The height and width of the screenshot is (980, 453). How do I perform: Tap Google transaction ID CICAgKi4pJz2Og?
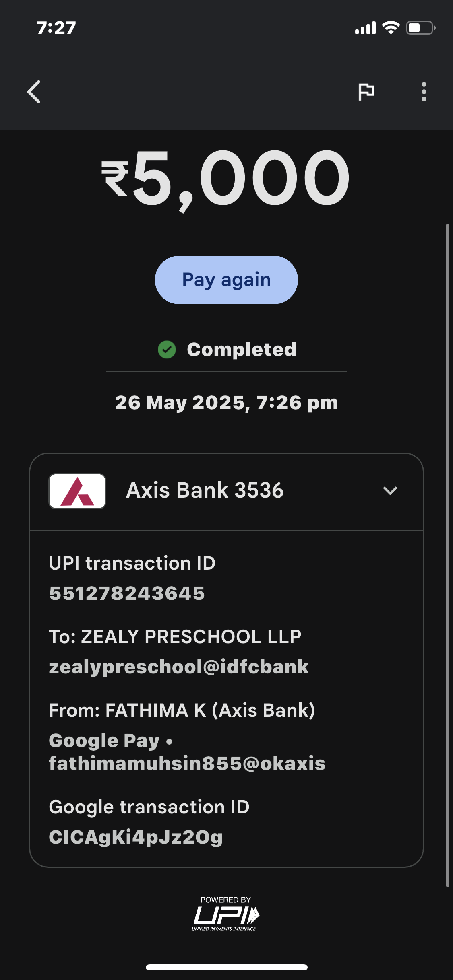pos(135,837)
